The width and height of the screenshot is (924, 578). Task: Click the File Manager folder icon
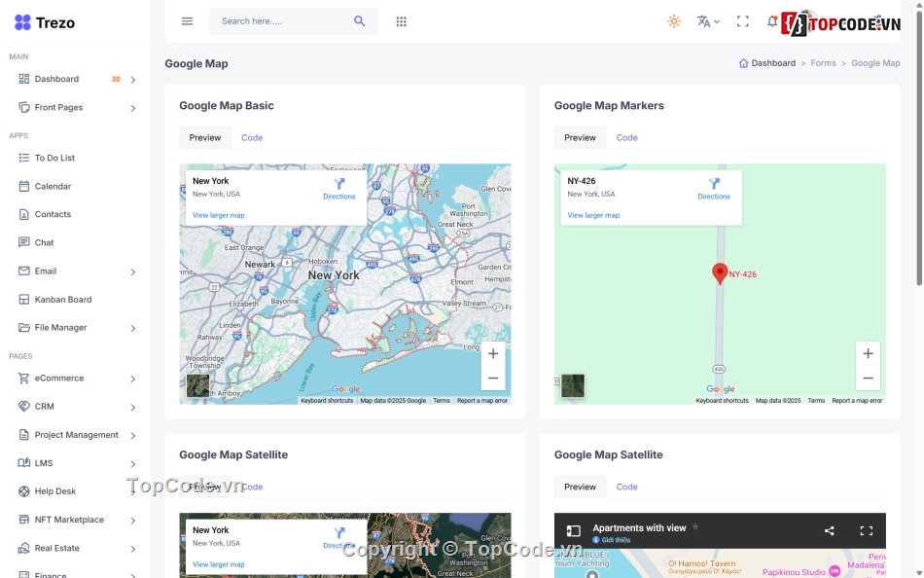pos(23,327)
